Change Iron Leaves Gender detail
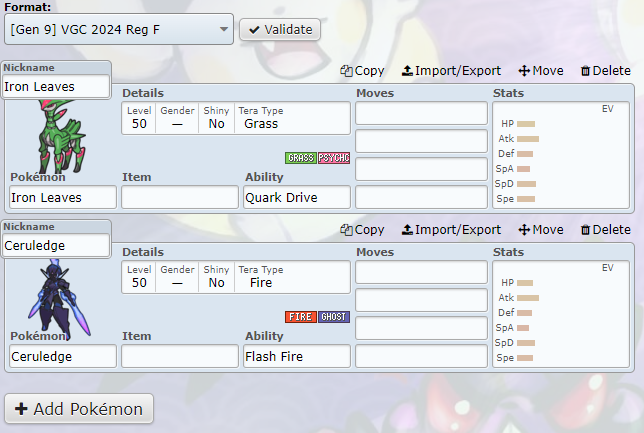644x433 pixels. click(x=177, y=118)
